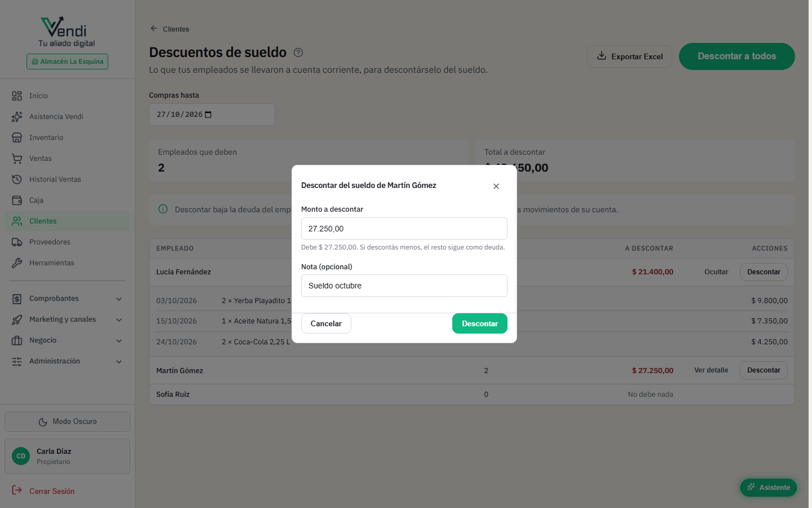Expand the Negocio chevron
Viewport: 812px width, 508px height.
tap(119, 340)
